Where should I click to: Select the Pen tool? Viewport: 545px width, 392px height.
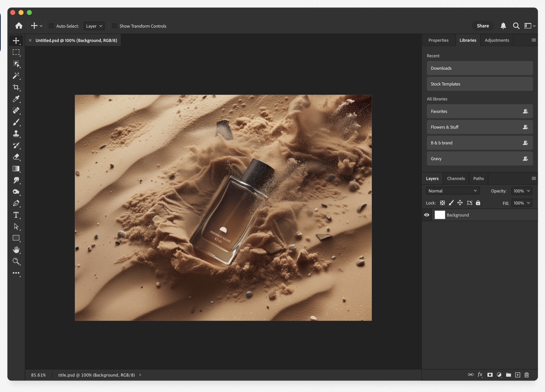(16, 203)
